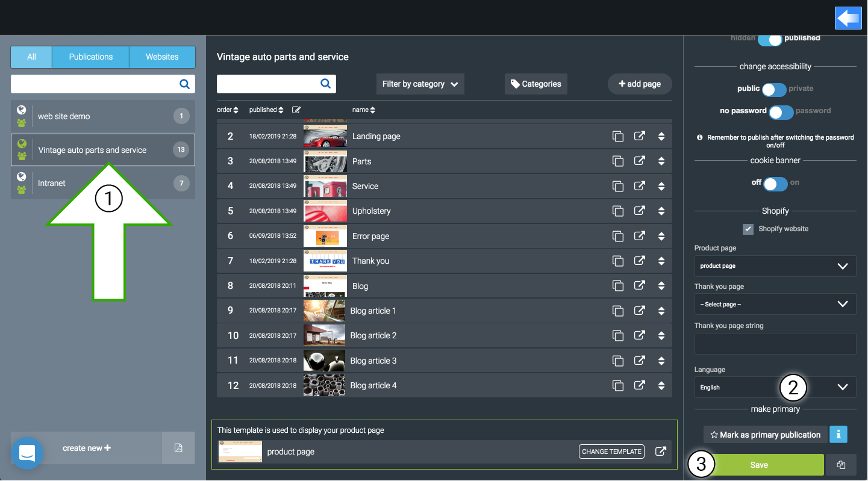Switch to the Websites tab
The width and height of the screenshot is (868, 481).
coord(162,57)
